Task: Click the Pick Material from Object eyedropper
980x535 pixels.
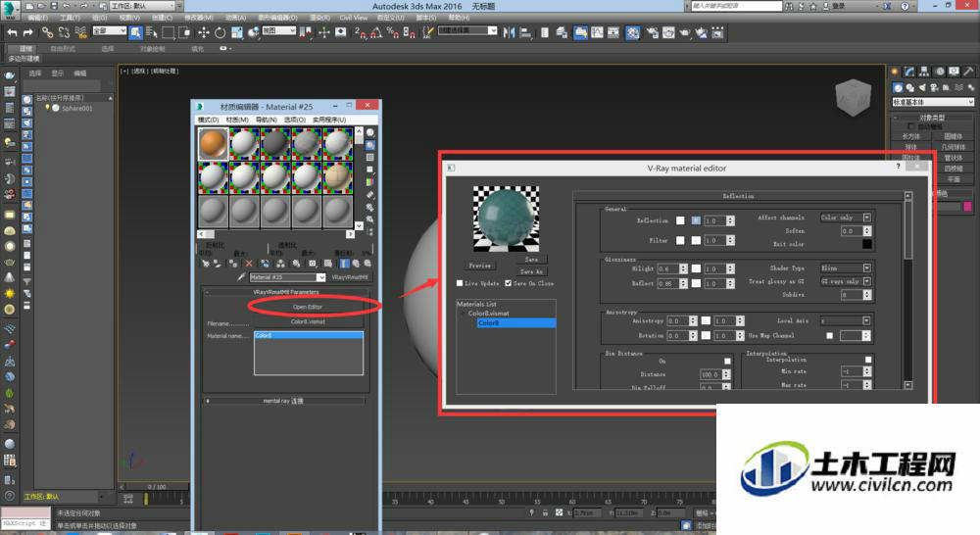Action: pyautogui.click(x=241, y=277)
